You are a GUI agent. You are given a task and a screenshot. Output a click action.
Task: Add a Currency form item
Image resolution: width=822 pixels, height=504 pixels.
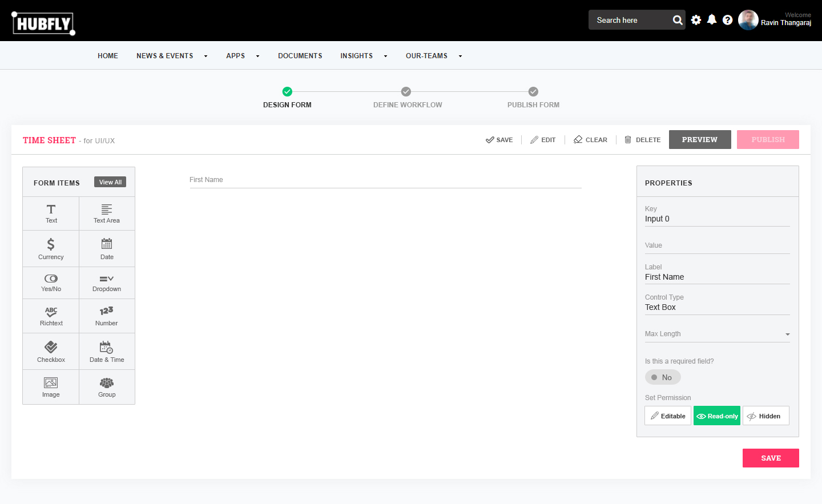(x=51, y=249)
